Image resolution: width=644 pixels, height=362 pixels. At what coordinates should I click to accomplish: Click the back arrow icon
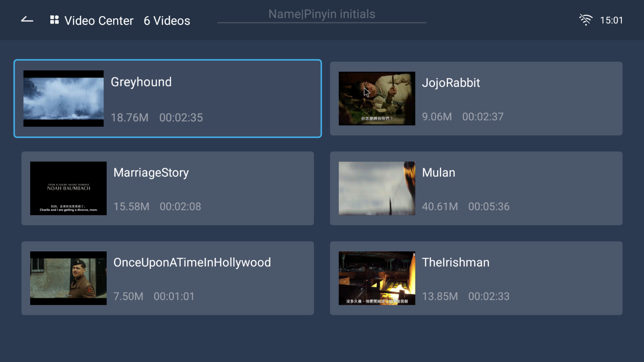coord(27,20)
